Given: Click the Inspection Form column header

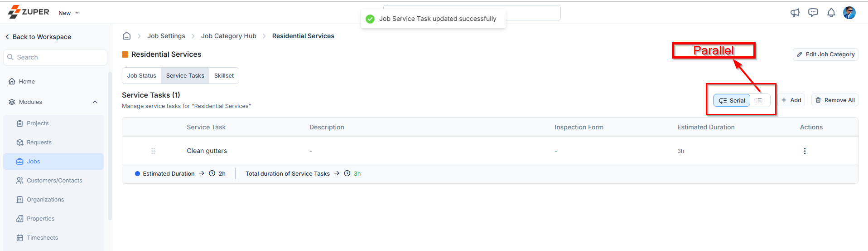Looking at the screenshot, I should point(579,127).
